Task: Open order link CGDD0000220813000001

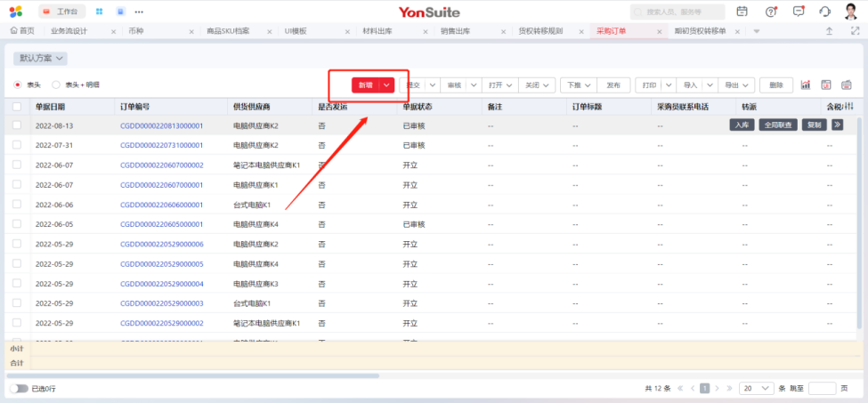Action: pyautogui.click(x=161, y=125)
